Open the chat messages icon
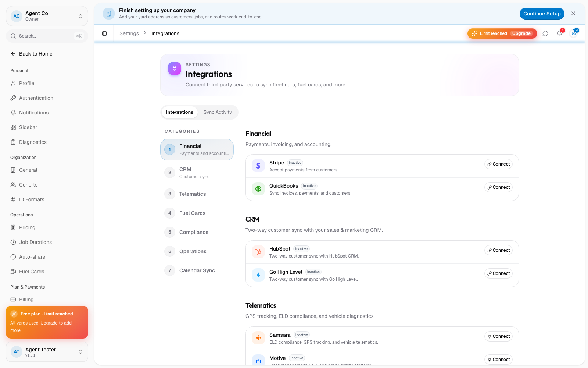This screenshot has width=588, height=368. pyautogui.click(x=545, y=33)
